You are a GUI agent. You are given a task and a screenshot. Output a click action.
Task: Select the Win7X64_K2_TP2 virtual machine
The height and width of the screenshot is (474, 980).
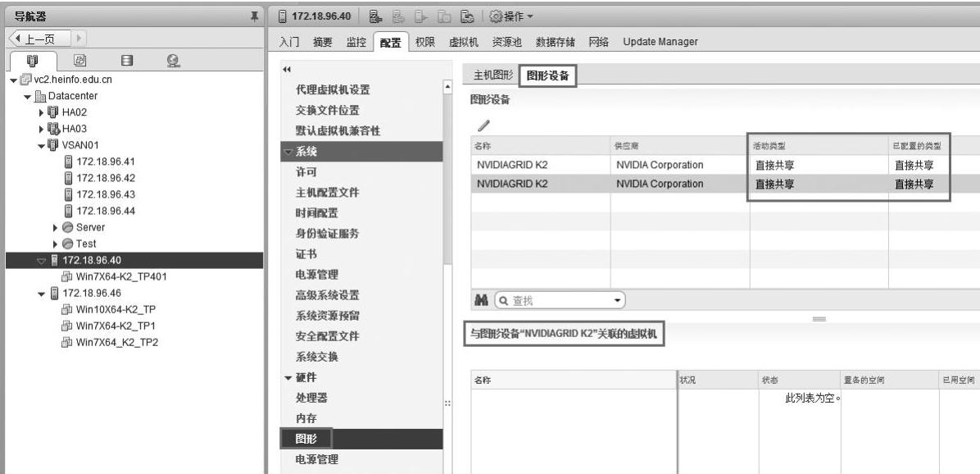(117, 342)
